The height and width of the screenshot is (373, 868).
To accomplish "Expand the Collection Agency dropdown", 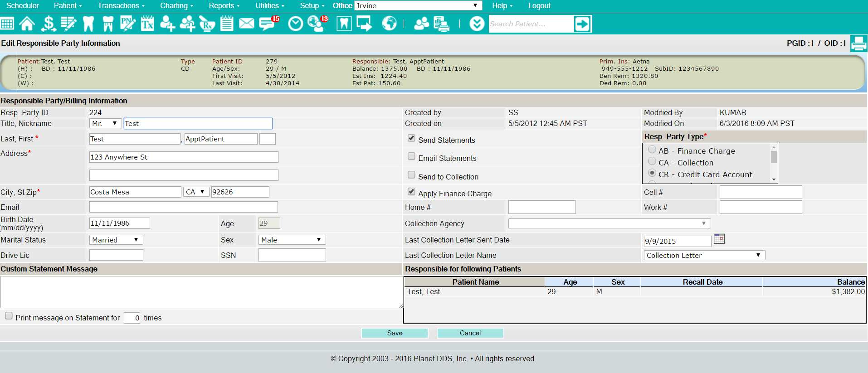I will pos(609,223).
